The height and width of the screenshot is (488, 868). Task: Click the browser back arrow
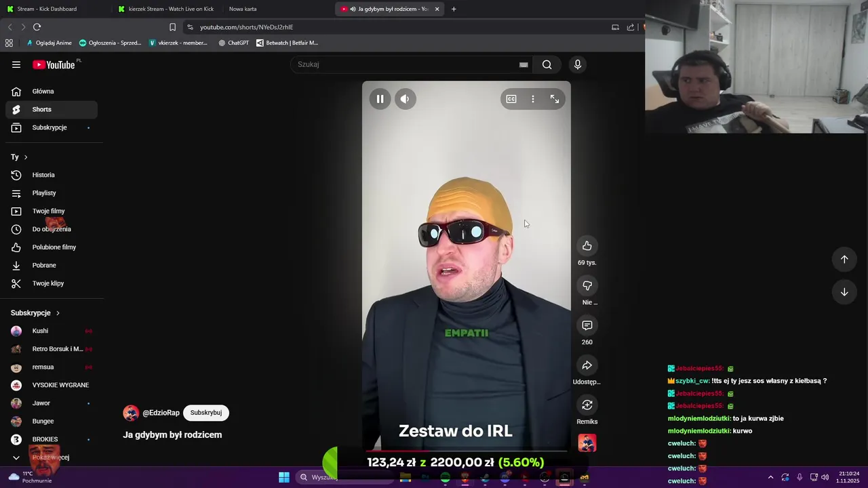pyautogui.click(x=9, y=27)
